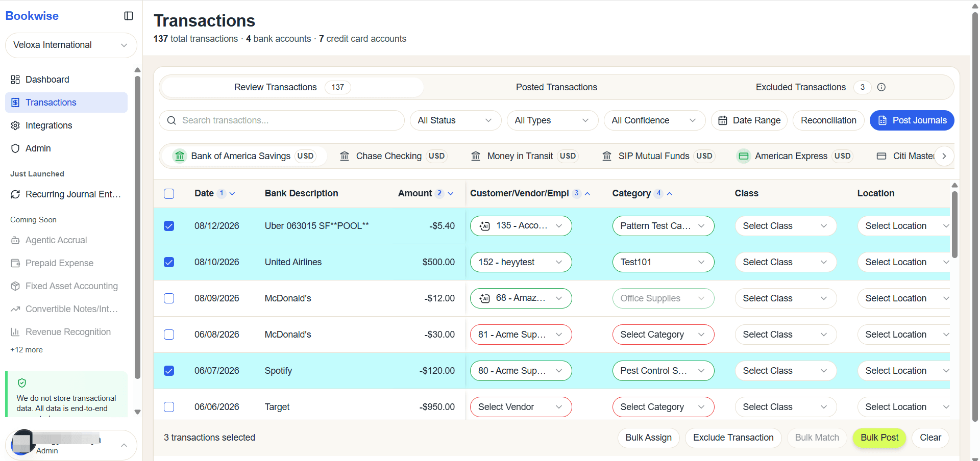Clear the selected transactions
Viewport: 980px width, 461px height.
coord(930,438)
